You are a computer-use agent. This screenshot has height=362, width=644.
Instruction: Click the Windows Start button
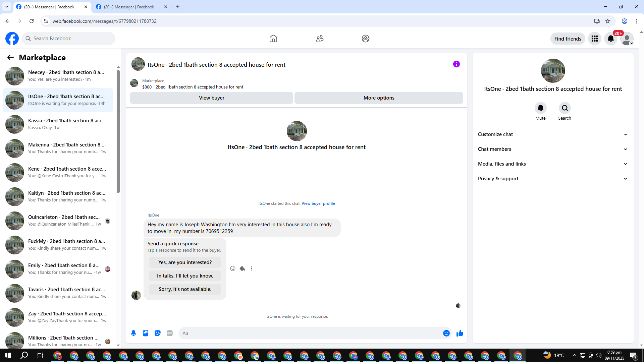[x=8, y=355]
